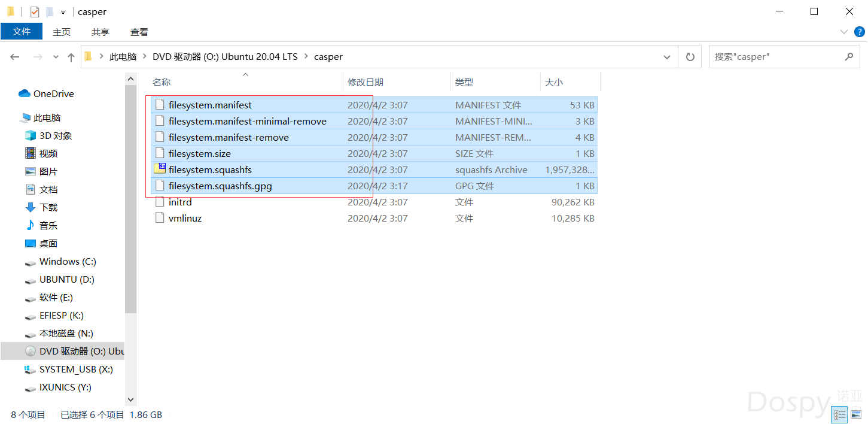
Task: Click the 90,262 KB size cell
Action: pyautogui.click(x=572, y=202)
